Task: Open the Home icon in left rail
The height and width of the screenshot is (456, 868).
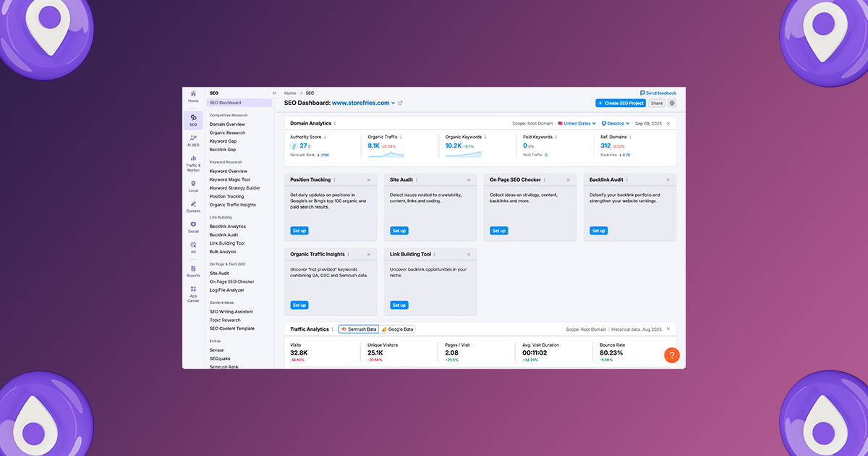Action: point(193,94)
